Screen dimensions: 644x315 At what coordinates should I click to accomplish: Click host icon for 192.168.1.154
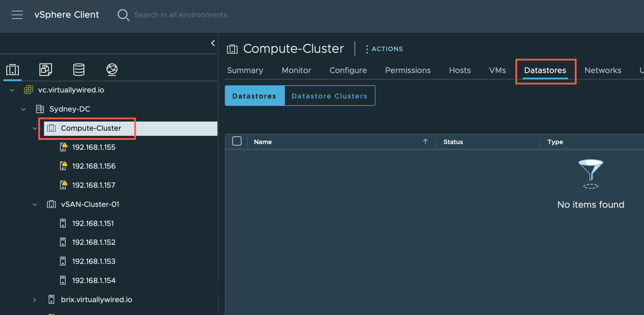(63, 280)
